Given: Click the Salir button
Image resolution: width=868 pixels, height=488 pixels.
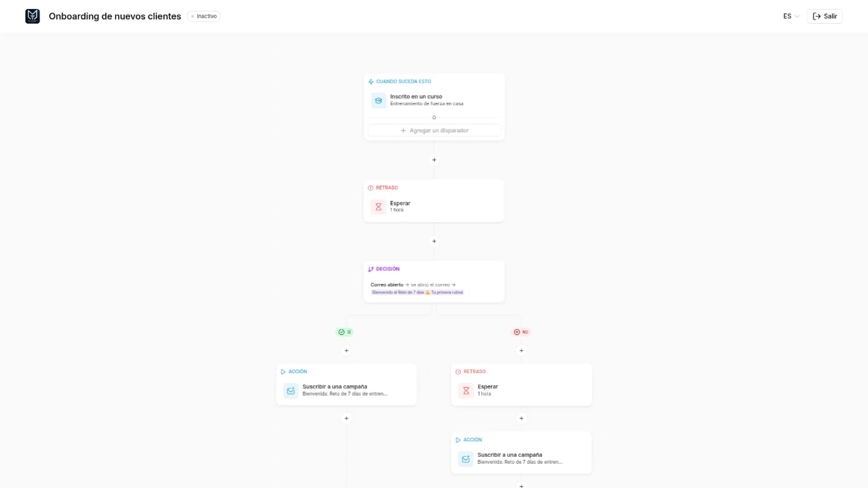Looking at the screenshot, I should click(x=825, y=16).
